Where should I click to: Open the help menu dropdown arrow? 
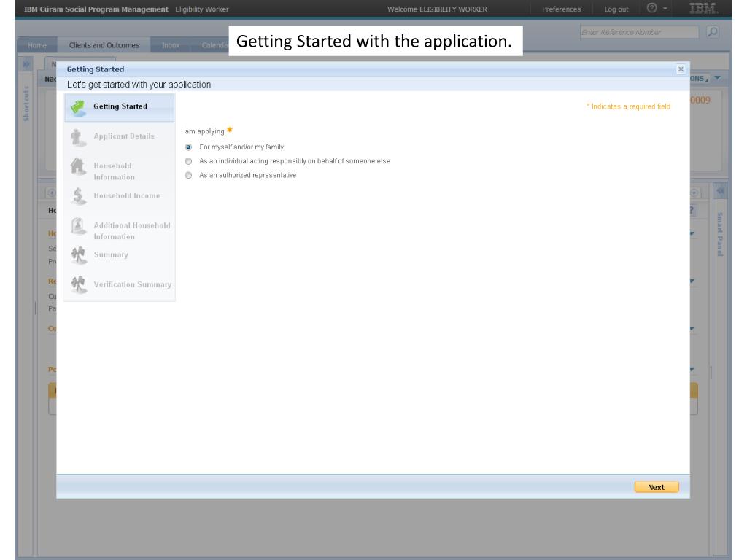pyautogui.click(x=665, y=9)
